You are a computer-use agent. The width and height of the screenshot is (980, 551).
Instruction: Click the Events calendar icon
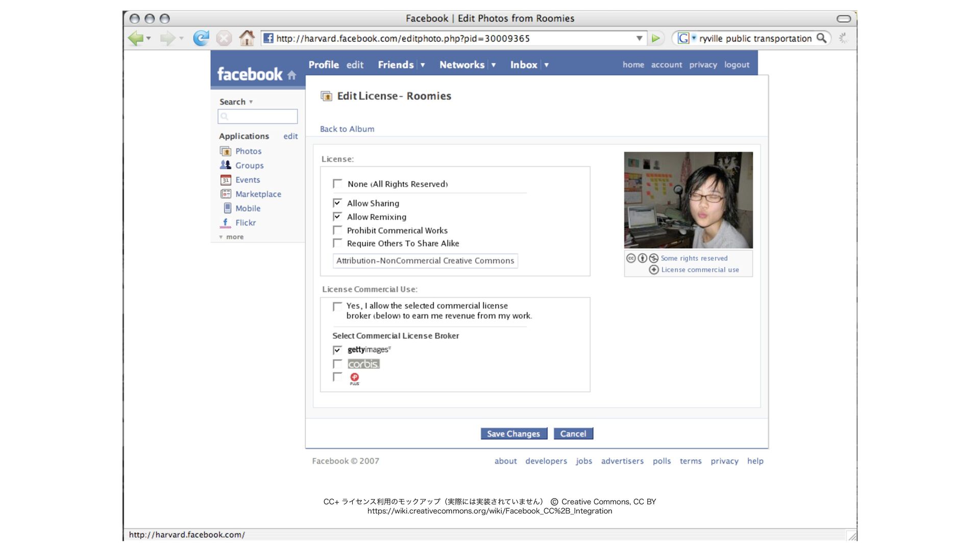pyautogui.click(x=226, y=180)
